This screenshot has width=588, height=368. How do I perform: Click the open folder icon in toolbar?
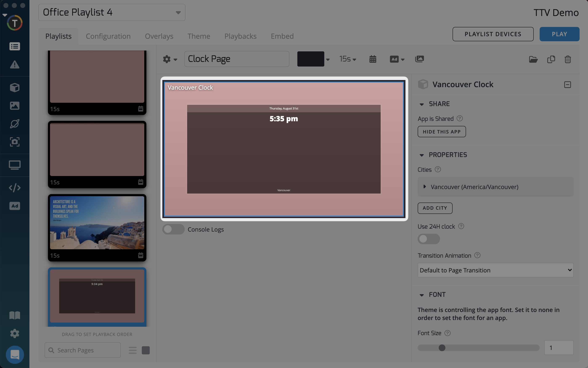pyautogui.click(x=533, y=59)
